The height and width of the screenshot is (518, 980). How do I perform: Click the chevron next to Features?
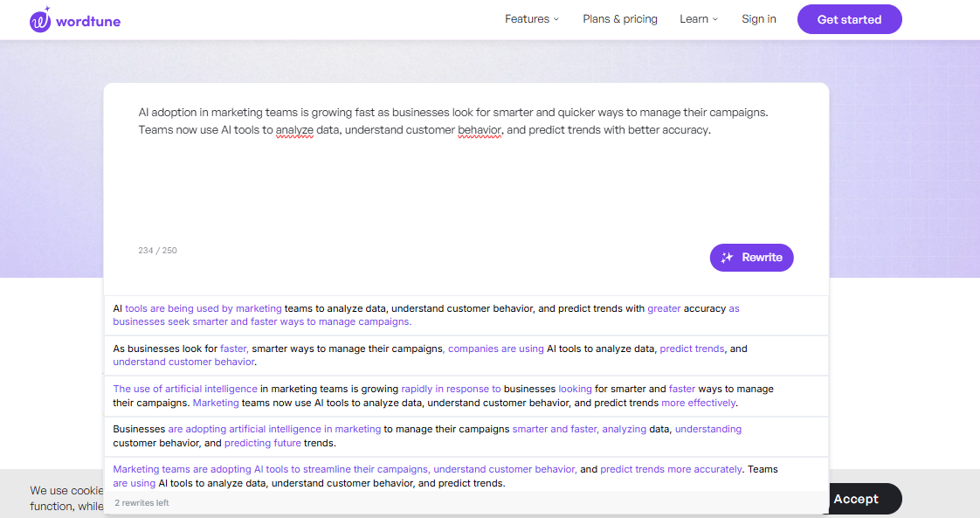[x=556, y=19]
